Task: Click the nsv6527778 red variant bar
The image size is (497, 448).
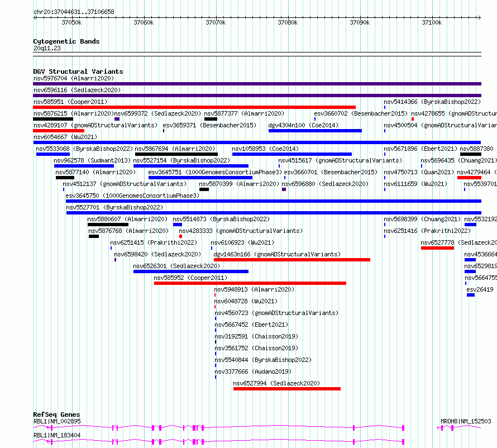Action: (437, 248)
